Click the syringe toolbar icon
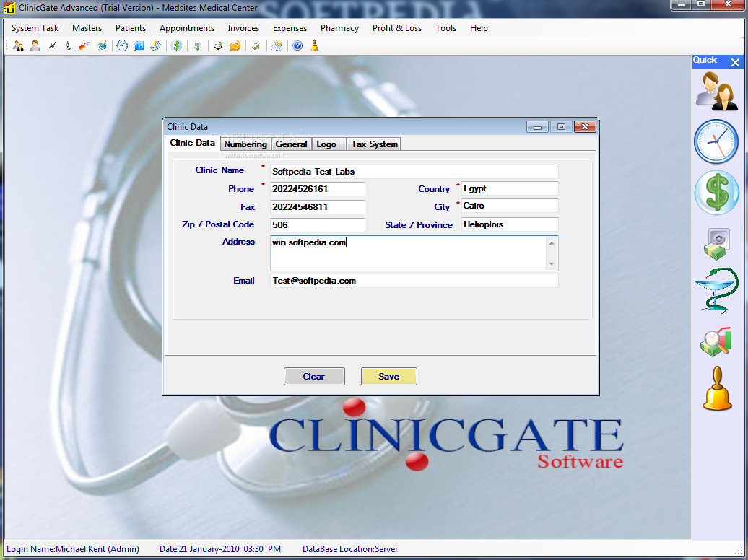 click(52, 45)
